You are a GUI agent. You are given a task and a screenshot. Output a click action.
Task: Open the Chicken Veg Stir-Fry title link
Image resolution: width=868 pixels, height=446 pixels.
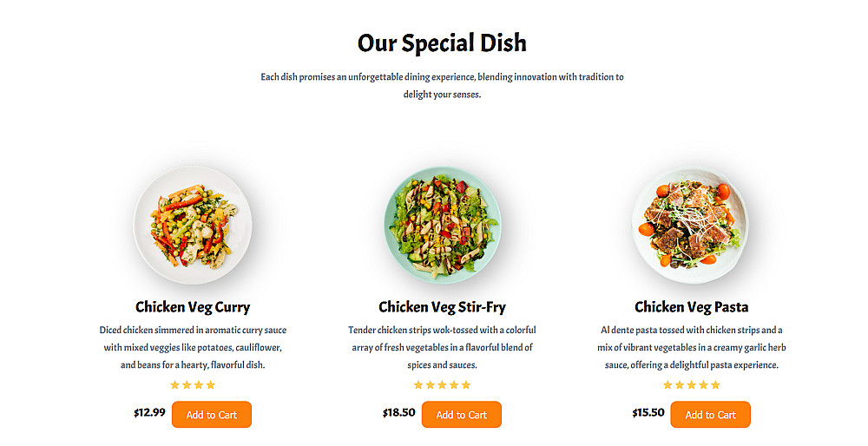[442, 307]
